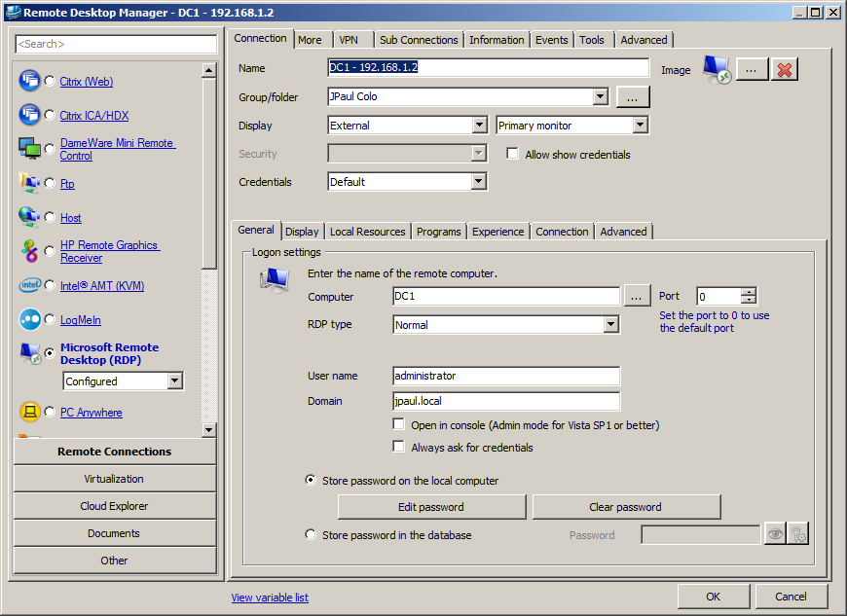The image size is (847, 616).
Task: Click the HP Remote Graphics Receiver icon
Action: [x=29, y=251]
